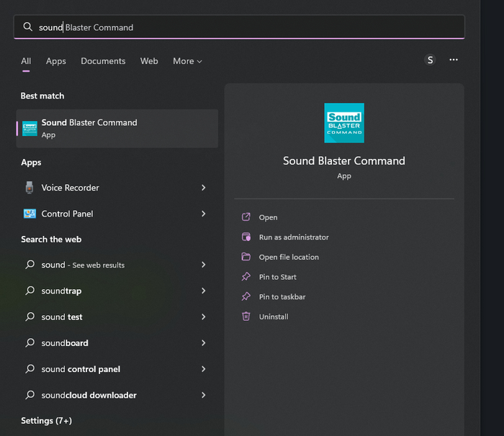
Task: Click the user profile 'S' avatar icon
Action: pos(431,60)
